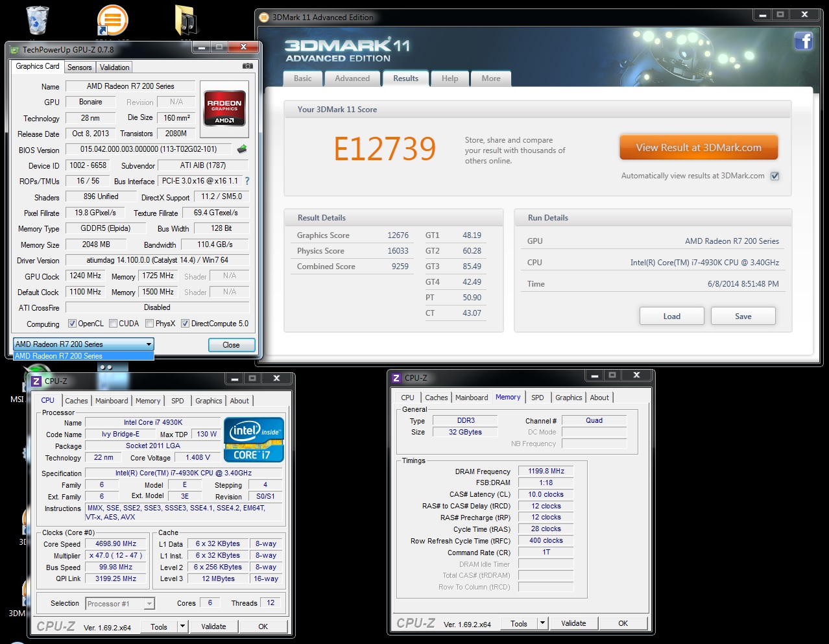Click View Result at 3DMark.com button
This screenshot has height=644, width=829.
click(x=699, y=147)
